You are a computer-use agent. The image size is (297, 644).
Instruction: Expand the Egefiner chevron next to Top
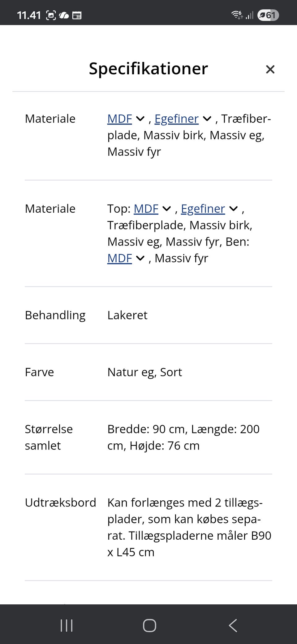pyautogui.click(x=233, y=209)
